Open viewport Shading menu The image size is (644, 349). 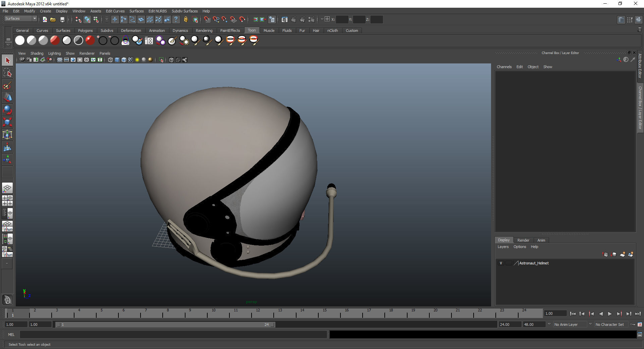click(x=37, y=53)
